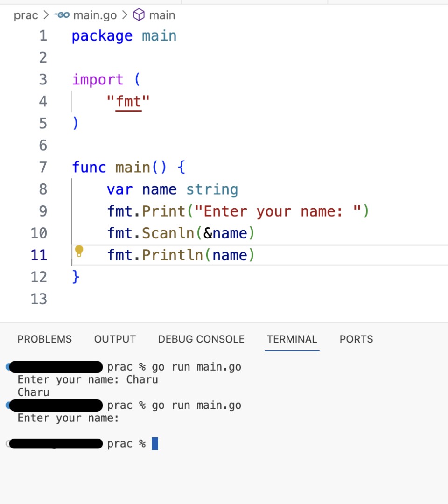
Task: Click the faded badge icon on the last prompt
Action: (7, 443)
